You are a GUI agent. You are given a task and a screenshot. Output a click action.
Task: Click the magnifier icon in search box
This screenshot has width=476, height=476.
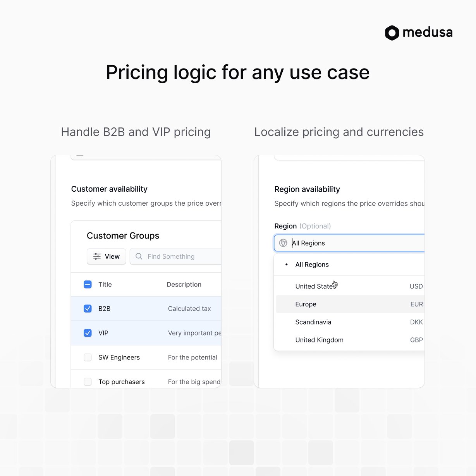click(x=139, y=256)
